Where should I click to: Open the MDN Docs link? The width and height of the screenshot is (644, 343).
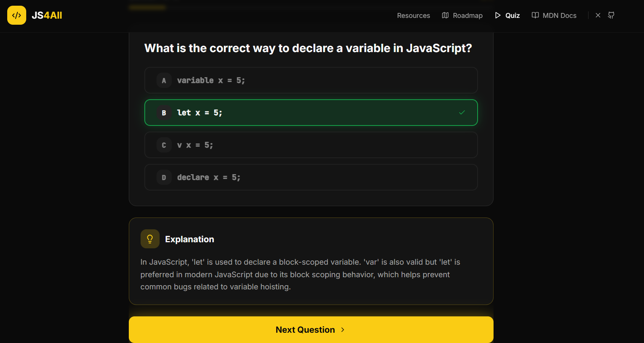(559, 15)
